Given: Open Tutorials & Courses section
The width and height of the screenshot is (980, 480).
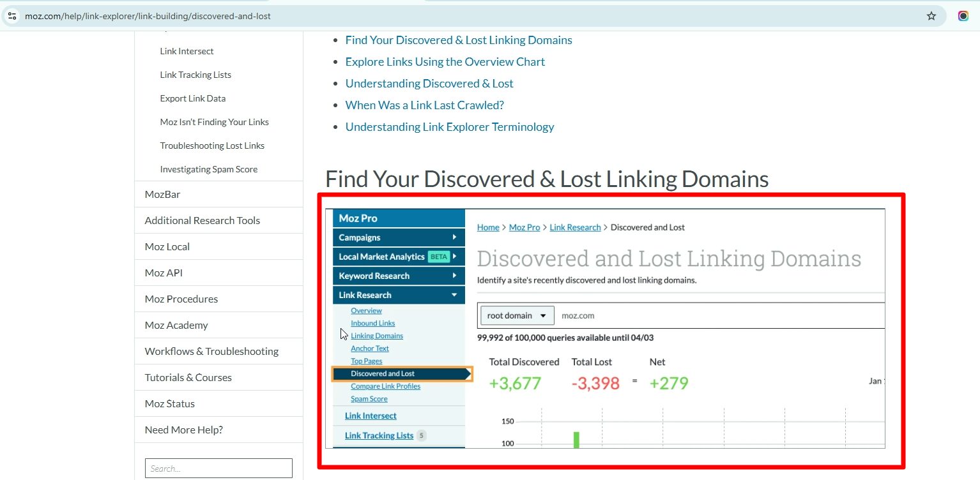Looking at the screenshot, I should 218,377.
